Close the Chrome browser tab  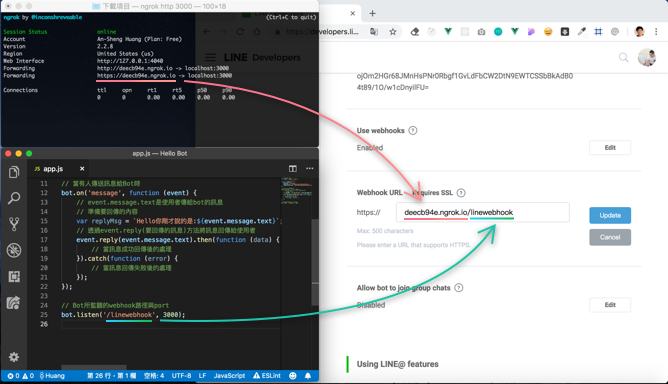[x=352, y=13]
